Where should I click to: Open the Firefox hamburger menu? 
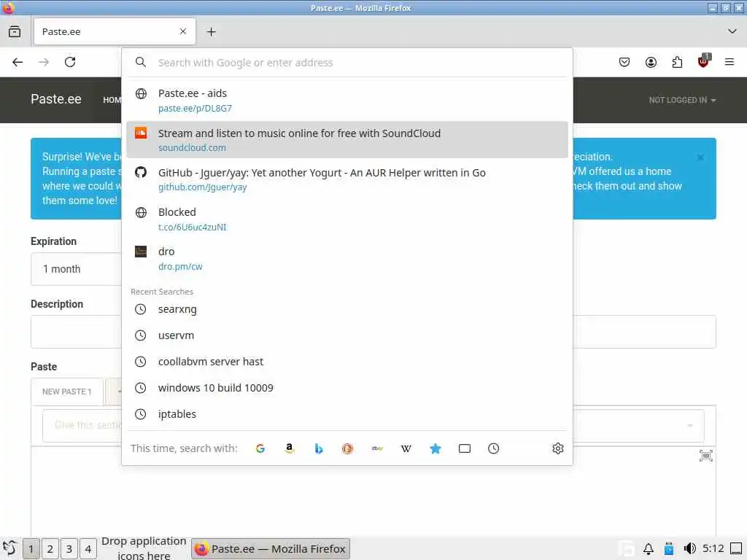pyautogui.click(x=729, y=62)
